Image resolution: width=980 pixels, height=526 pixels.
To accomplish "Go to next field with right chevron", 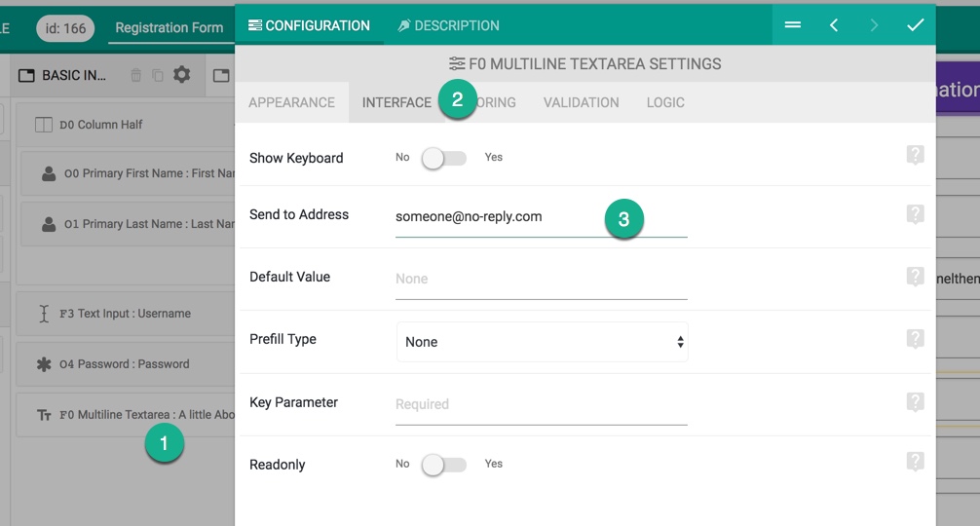I will point(874,25).
